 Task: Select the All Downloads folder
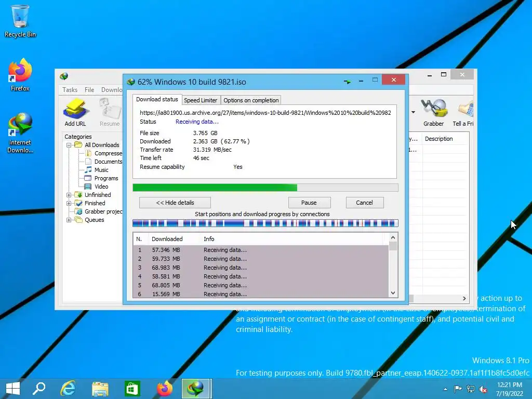point(97,145)
